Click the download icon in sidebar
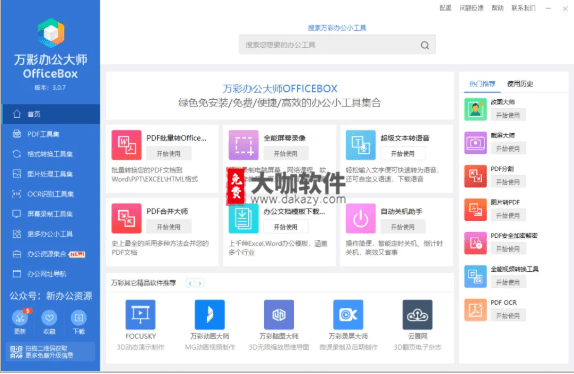Image resolution: width=574 pixels, height=374 pixels. (x=78, y=318)
